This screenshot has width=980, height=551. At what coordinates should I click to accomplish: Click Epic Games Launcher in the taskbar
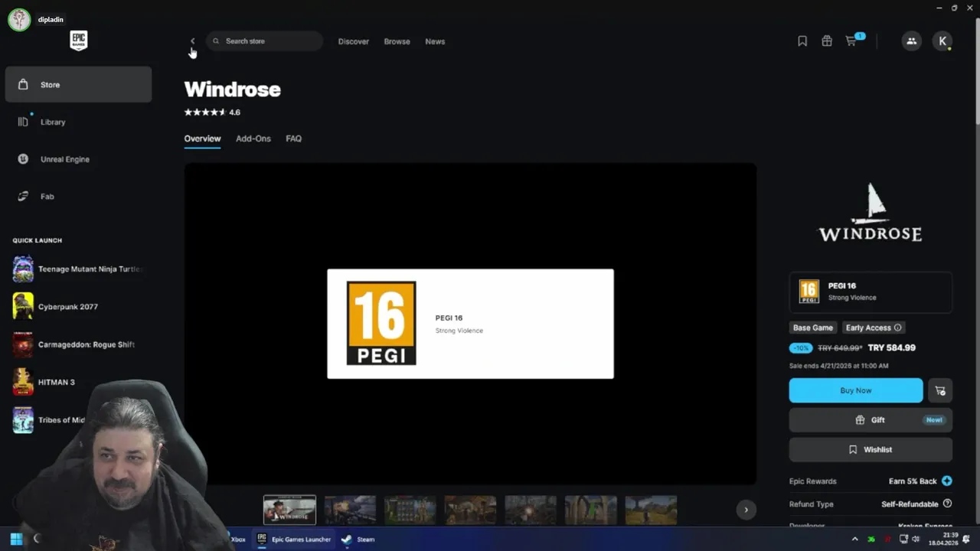294,540
